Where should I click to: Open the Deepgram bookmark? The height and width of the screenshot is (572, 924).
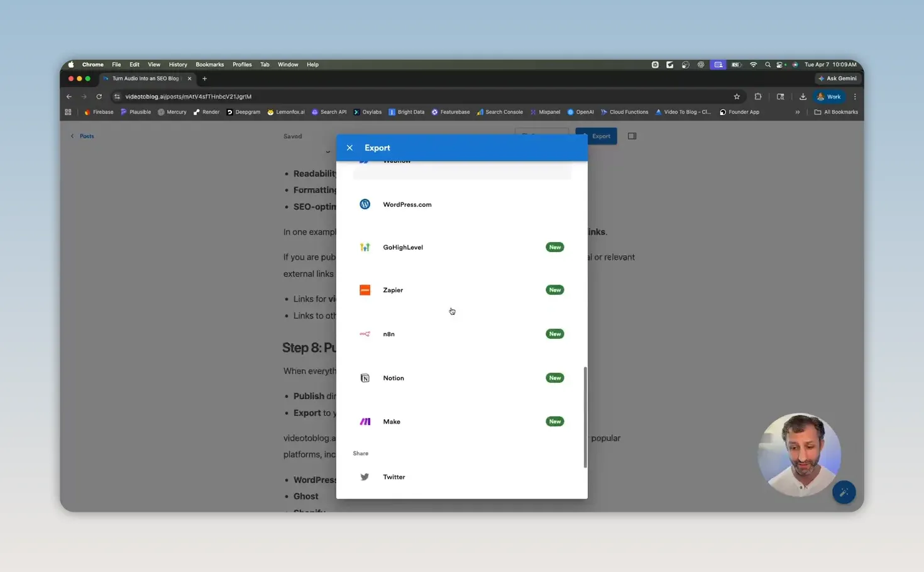(x=243, y=112)
